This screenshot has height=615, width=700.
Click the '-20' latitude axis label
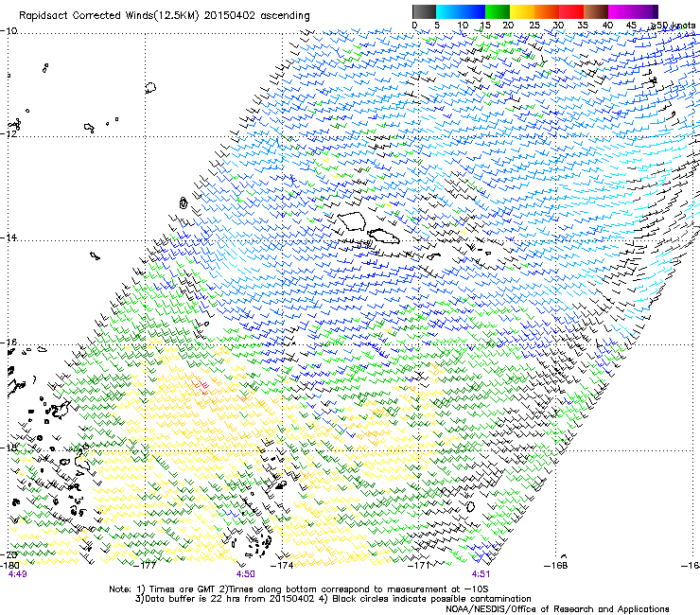pos(9,554)
